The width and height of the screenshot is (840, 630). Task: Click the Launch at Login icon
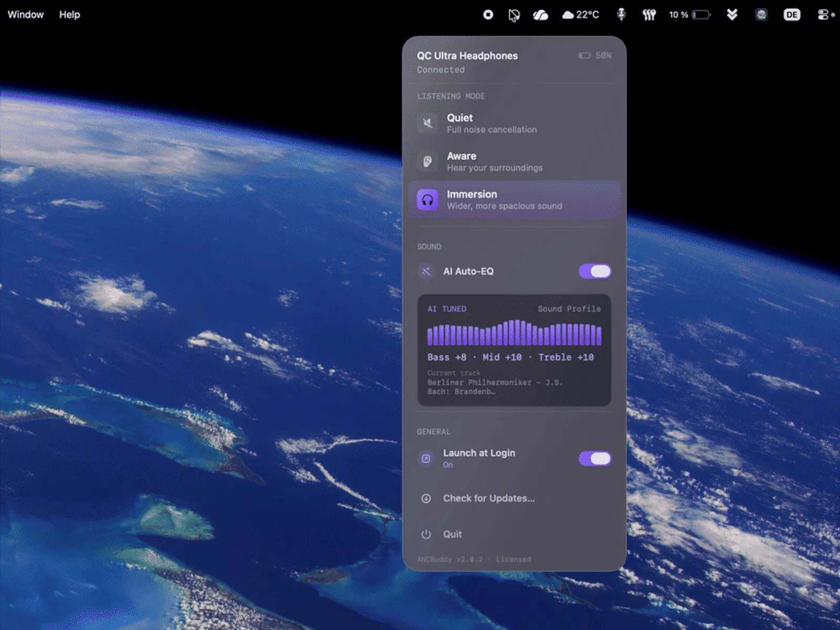click(426, 458)
